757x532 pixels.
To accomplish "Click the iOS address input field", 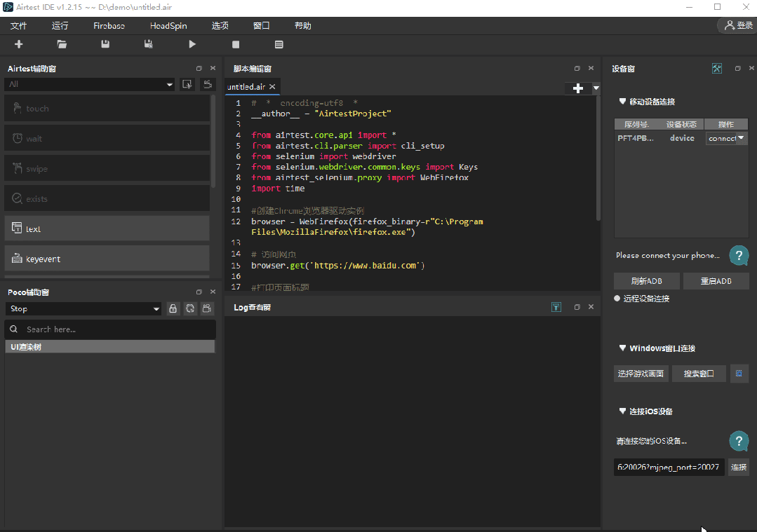I will 669,467.
